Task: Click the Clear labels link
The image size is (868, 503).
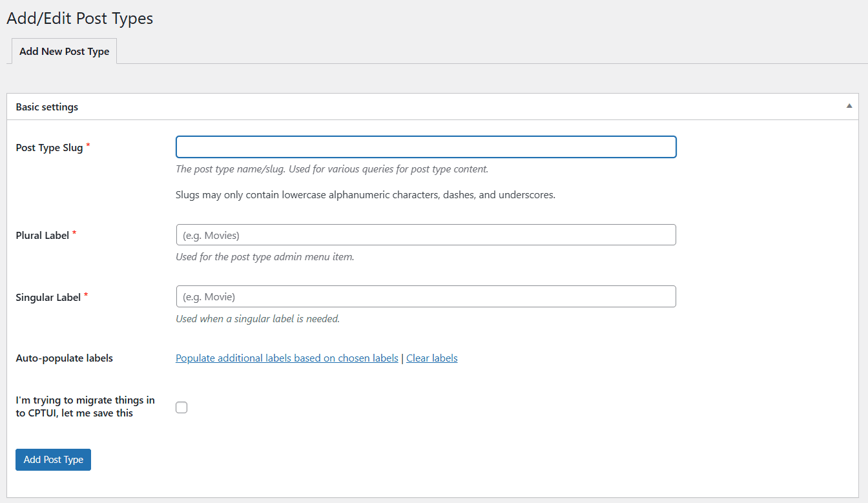Action: pyautogui.click(x=431, y=358)
